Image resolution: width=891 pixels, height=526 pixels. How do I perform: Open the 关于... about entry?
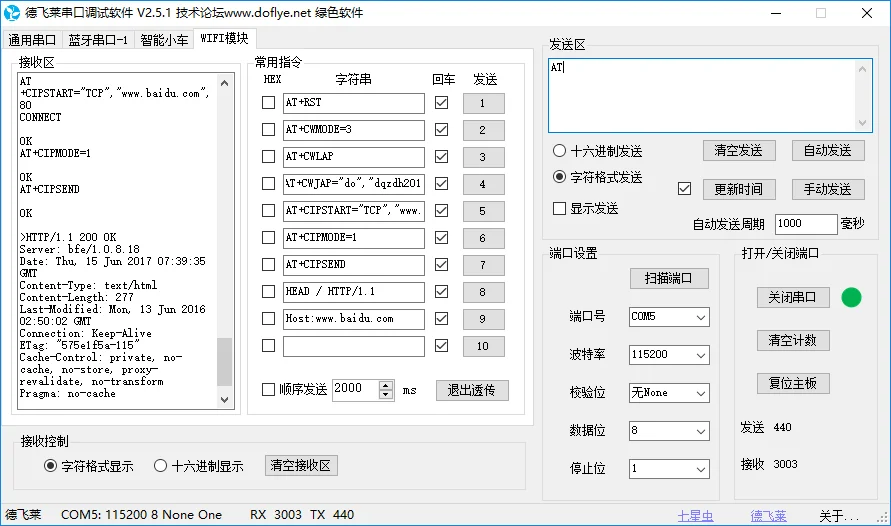pos(839,516)
